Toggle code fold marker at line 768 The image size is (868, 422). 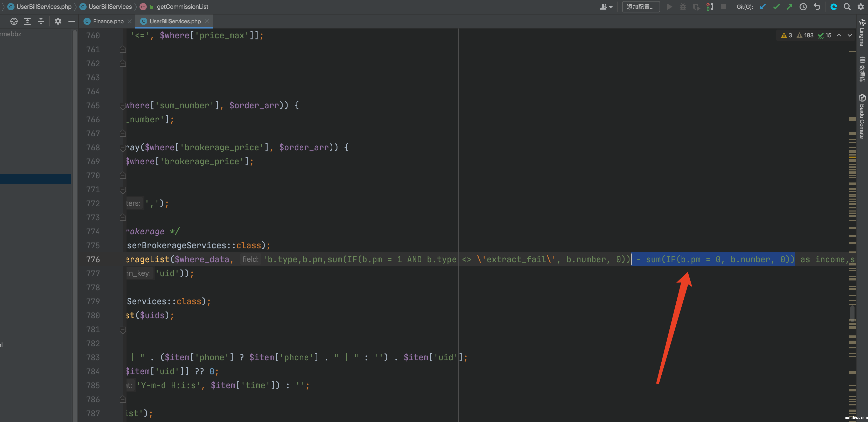click(123, 147)
